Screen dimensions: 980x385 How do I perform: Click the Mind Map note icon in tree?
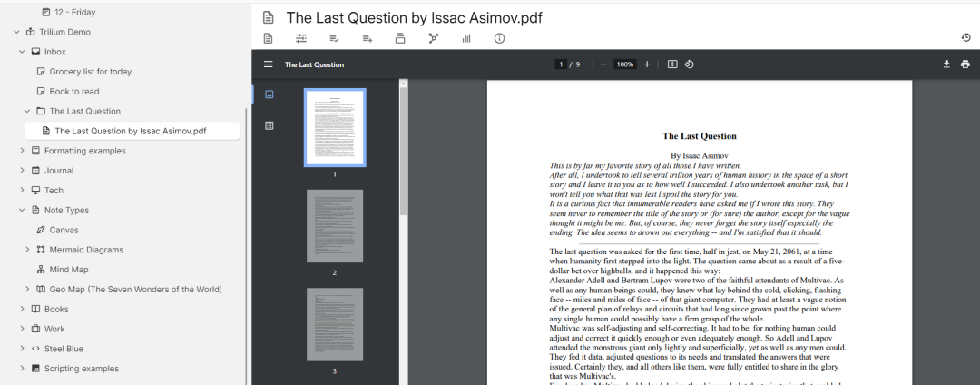click(x=41, y=270)
